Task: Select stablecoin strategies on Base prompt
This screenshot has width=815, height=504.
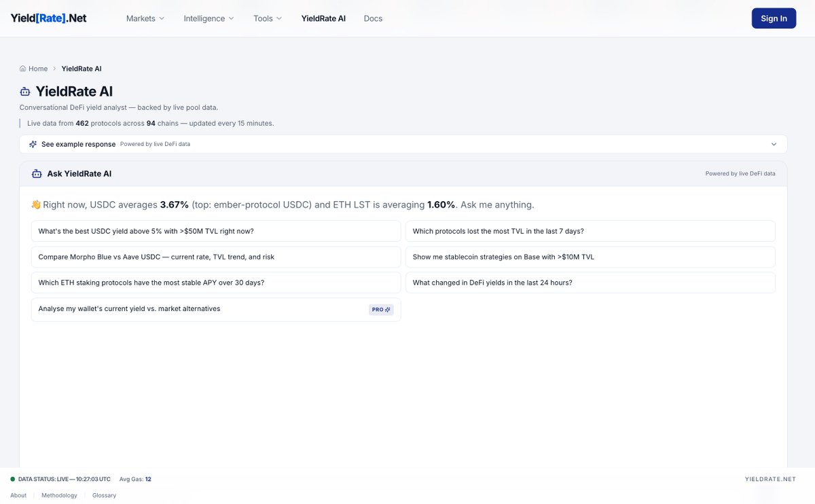Action: click(x=590, y=257)
